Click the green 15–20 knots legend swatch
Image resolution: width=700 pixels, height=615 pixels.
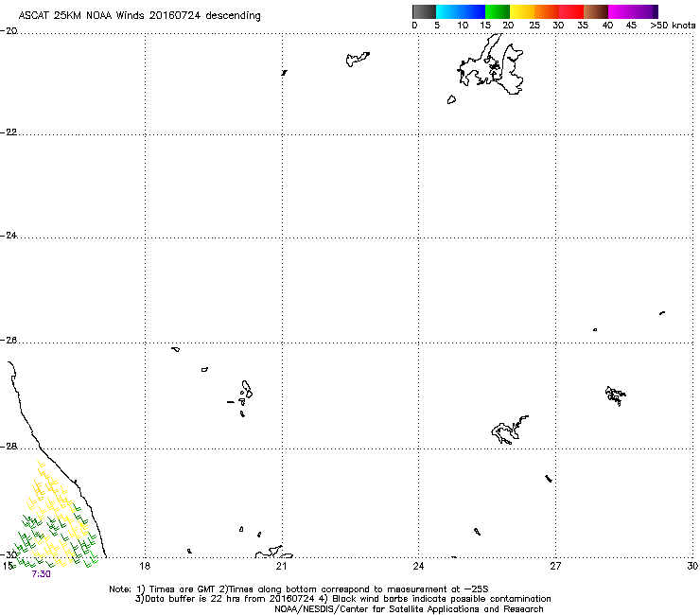[498, 11]
